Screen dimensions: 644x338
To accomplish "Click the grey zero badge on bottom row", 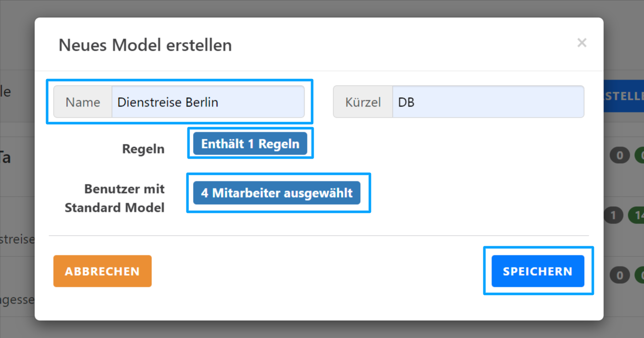I will click(x=619, y=275).
